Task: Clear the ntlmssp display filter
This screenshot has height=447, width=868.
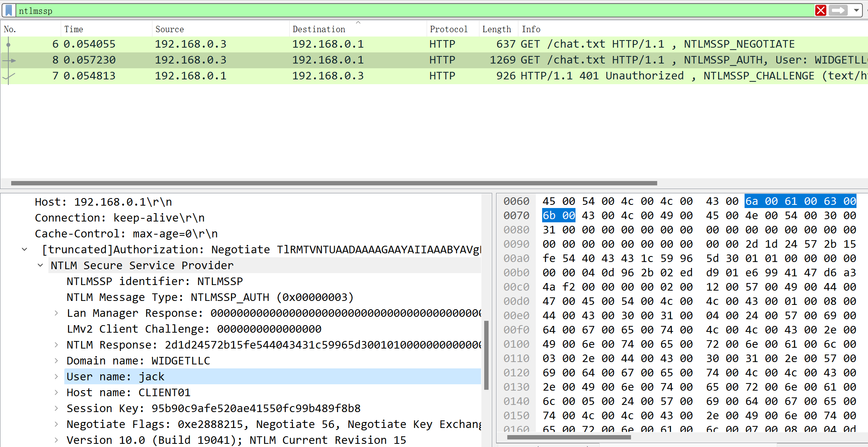Action: [820, 10]
